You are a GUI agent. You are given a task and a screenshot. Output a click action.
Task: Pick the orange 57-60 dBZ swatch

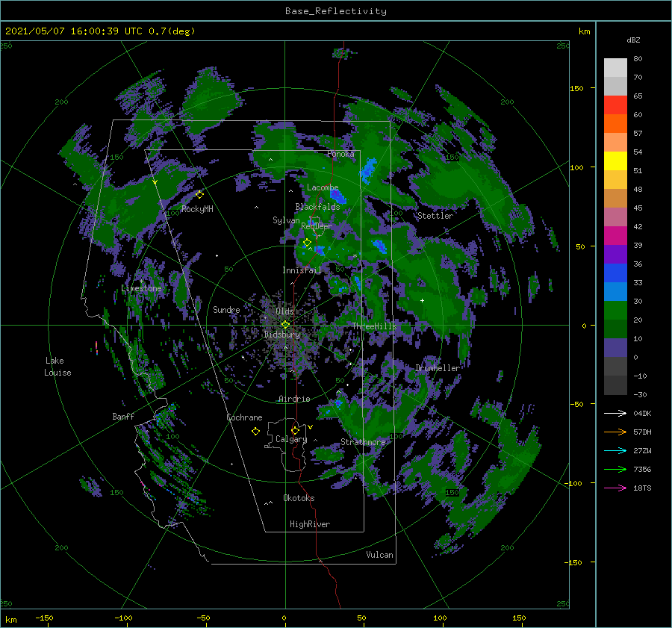coord(615,124)
